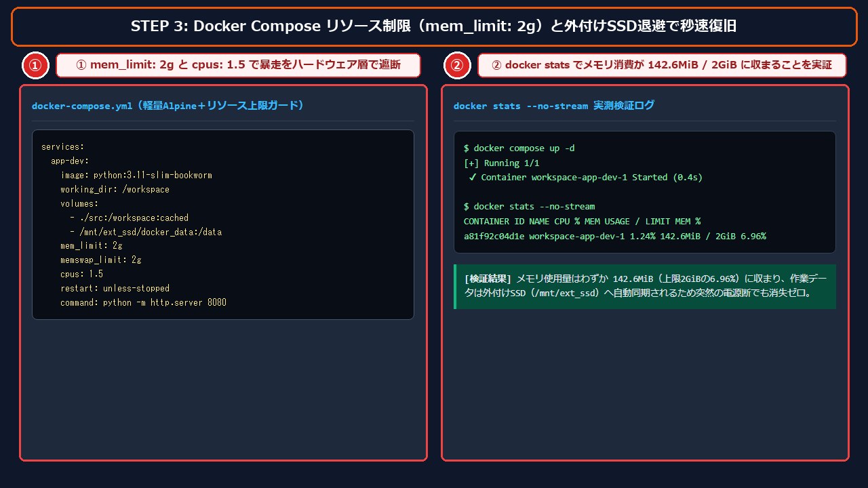Click the "$ docker compose up -d" command
The image size is (868, 488).
(519, 148)
